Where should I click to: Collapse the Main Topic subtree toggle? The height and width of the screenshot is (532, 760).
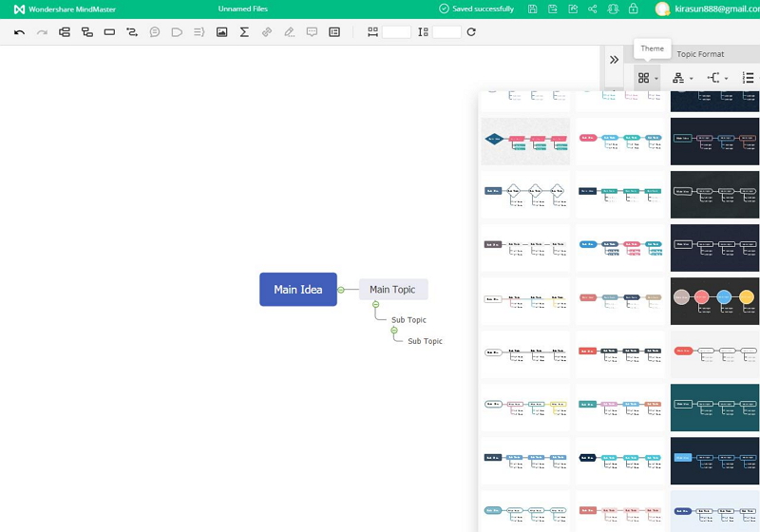pyautogui.click(x=376, y=304)
